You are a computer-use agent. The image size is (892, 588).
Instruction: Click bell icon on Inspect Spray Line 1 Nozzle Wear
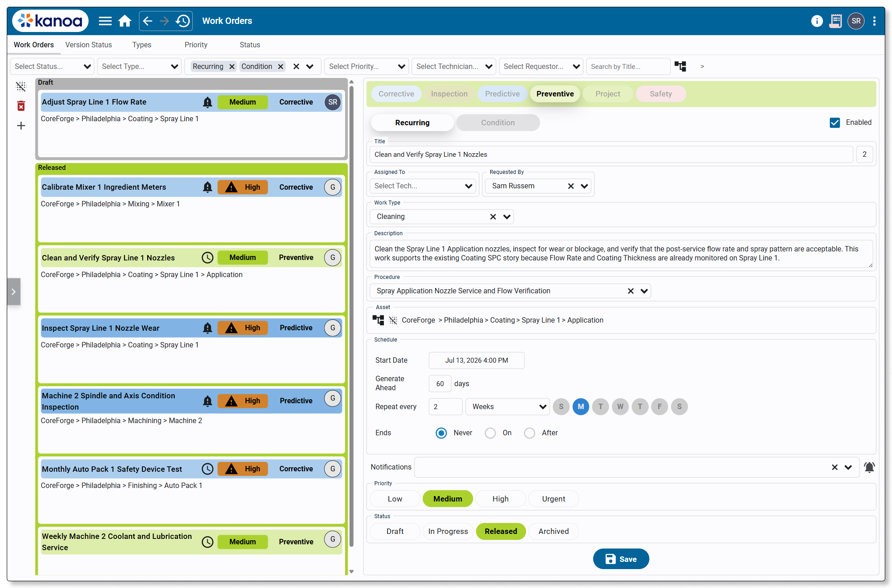pyautogui.click(x=207, y=328)
